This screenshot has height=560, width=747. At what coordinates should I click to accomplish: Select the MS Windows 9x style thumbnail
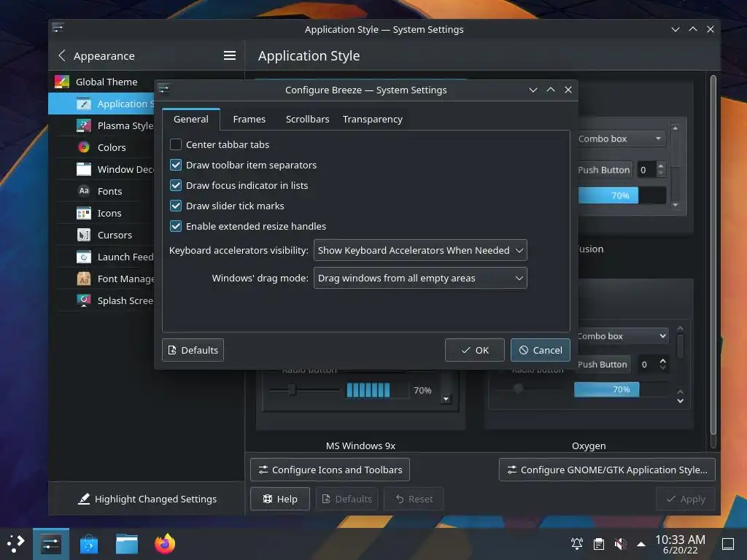coord(360,400)
